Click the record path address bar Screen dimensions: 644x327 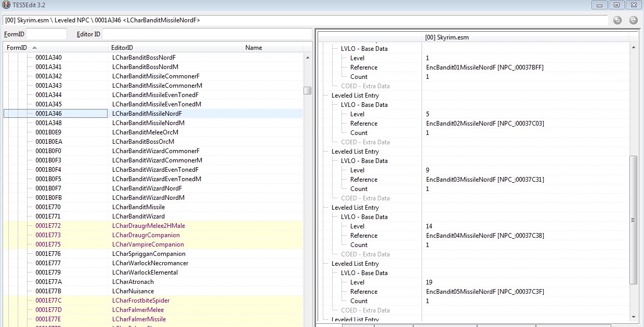(305, 20)
